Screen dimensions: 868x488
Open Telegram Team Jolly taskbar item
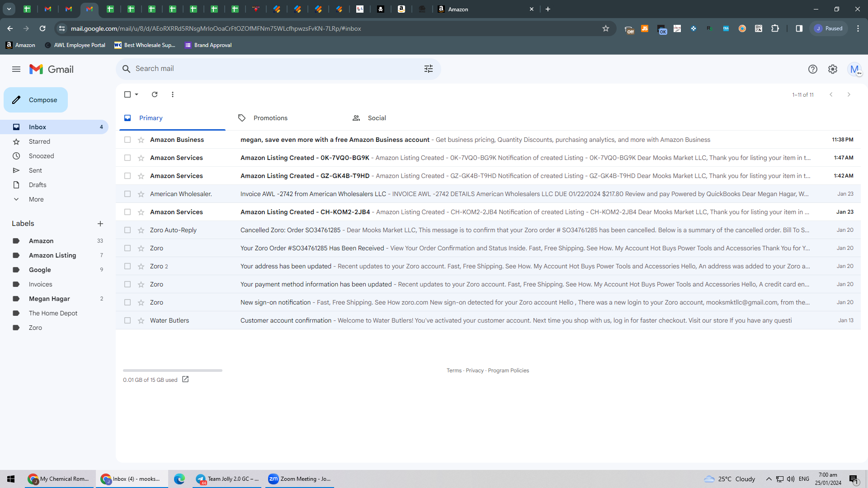[227, 479]
